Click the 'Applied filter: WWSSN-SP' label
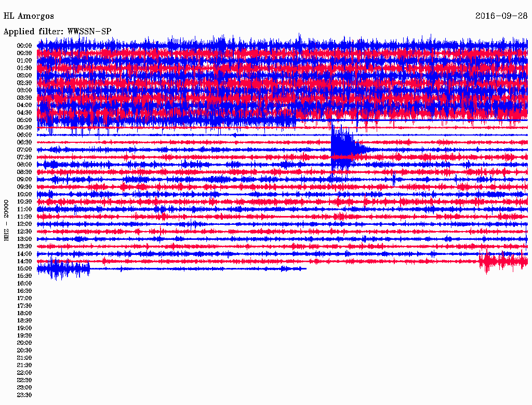Screen dimensions: 532x405 [57, 32]
